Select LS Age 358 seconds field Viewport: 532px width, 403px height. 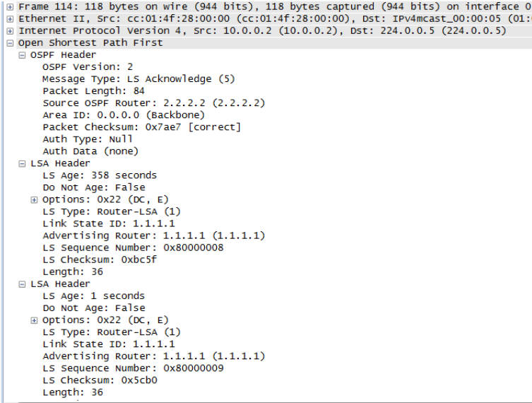tap(100, 175)
